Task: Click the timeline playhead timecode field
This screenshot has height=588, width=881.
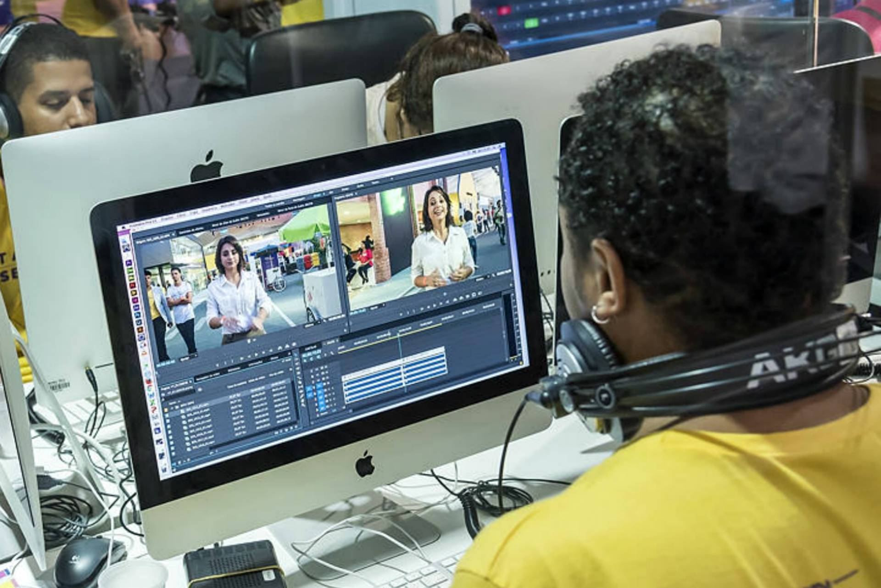Action: pyautogui.click(x=312, y=353)
